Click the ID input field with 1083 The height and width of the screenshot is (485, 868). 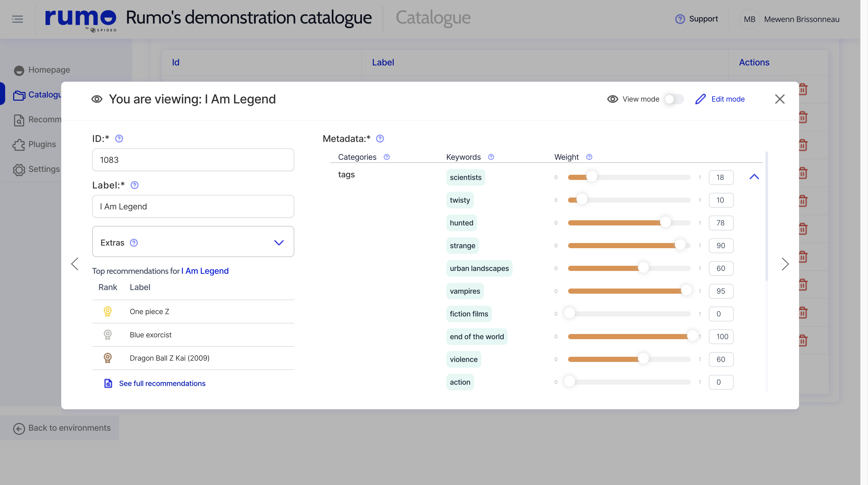coord(193,160)
